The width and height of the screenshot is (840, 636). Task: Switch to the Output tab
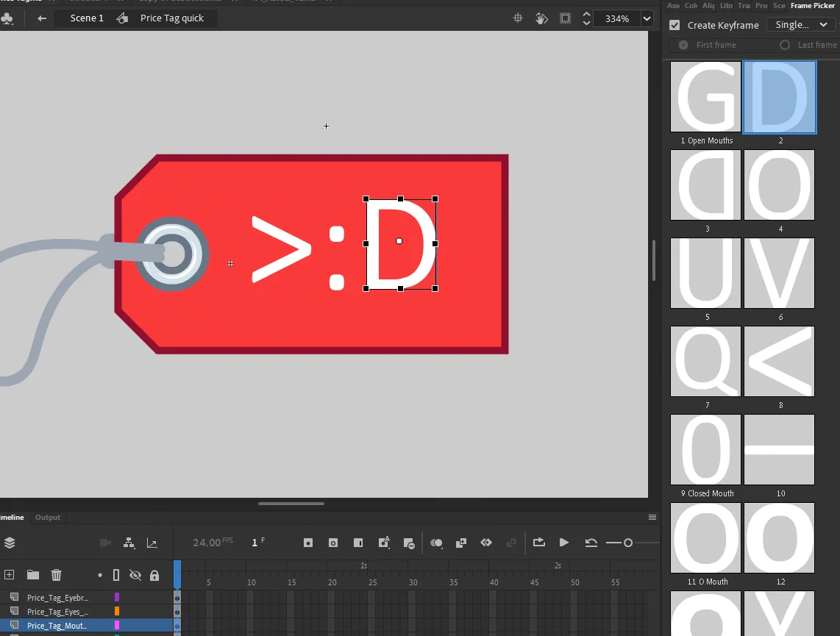click(x=48, y=517)
